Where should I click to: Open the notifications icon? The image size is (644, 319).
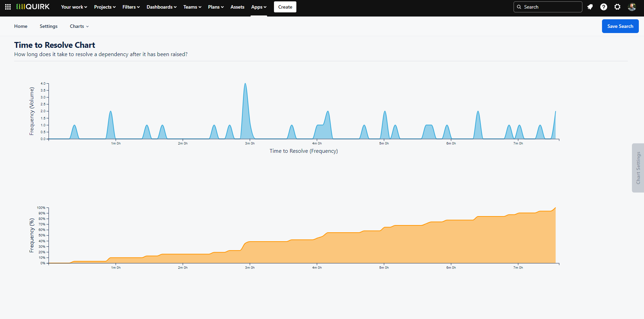[x=590, y=7]
